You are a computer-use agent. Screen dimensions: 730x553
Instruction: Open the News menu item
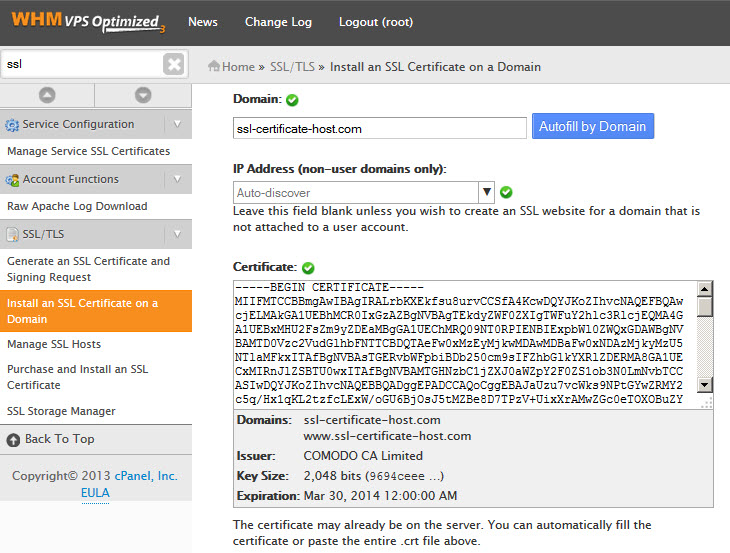[x=203, y=22]
